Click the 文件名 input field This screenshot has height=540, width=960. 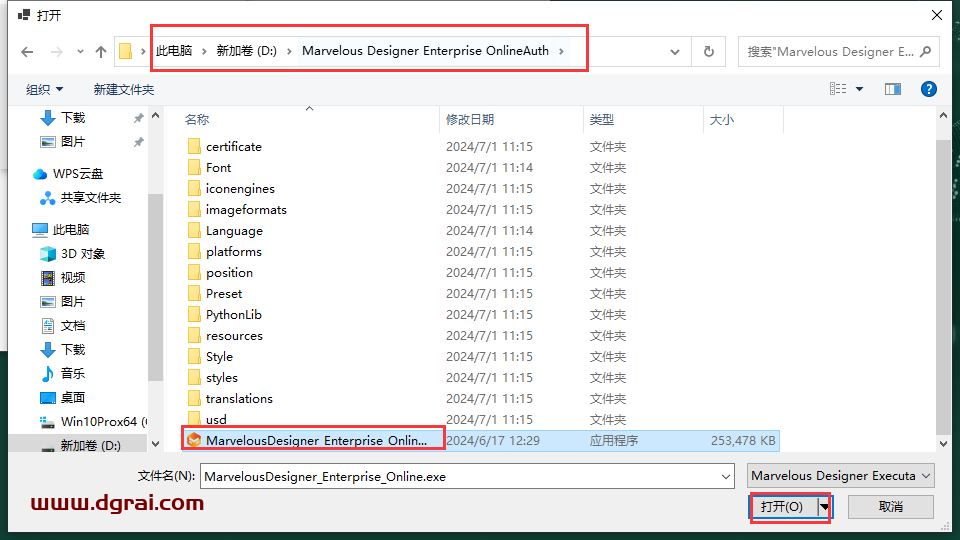(460, 476)
